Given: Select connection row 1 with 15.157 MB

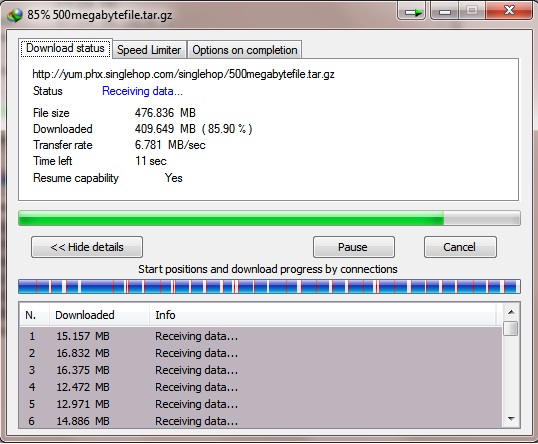Looking at the screenshot, I should point(261,336).
